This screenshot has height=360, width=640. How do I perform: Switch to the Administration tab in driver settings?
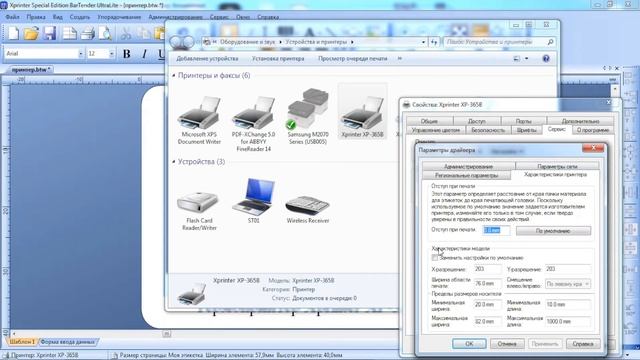(x=468, y=167)
